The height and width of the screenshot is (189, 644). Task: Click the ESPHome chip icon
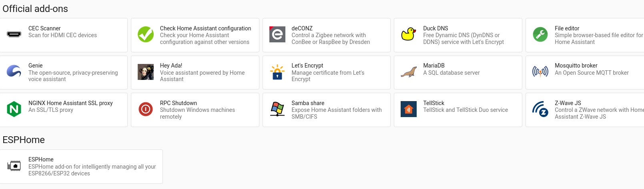click(15, 166)
